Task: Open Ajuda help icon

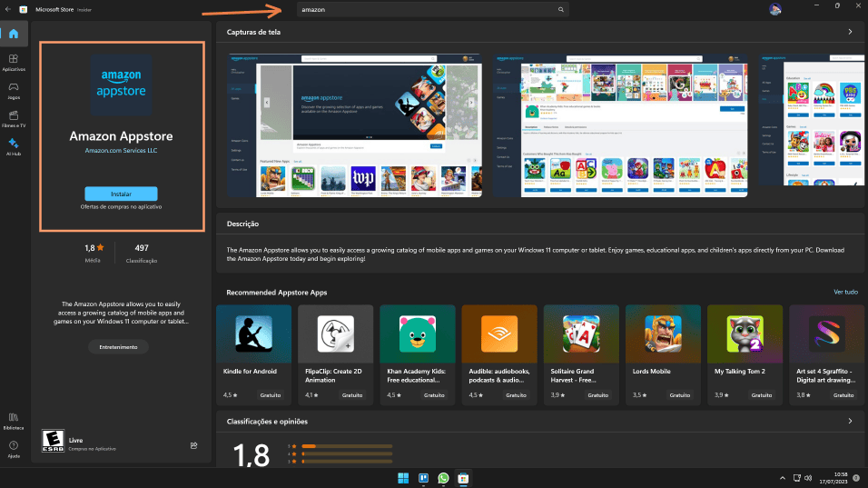Action: tap(14, 449)
